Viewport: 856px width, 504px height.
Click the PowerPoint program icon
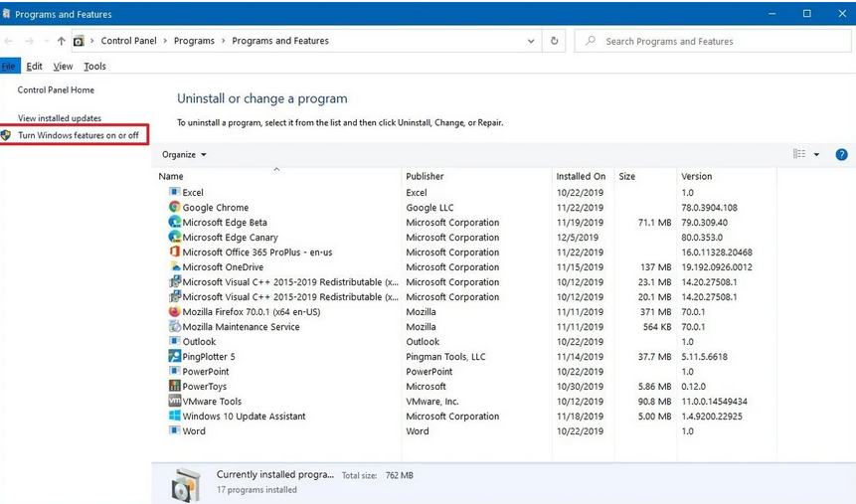[174, 371]
